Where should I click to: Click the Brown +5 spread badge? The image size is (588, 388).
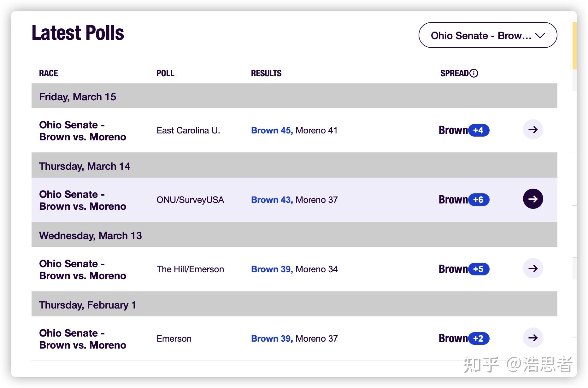pyautogui.click(x=479, y=269)
